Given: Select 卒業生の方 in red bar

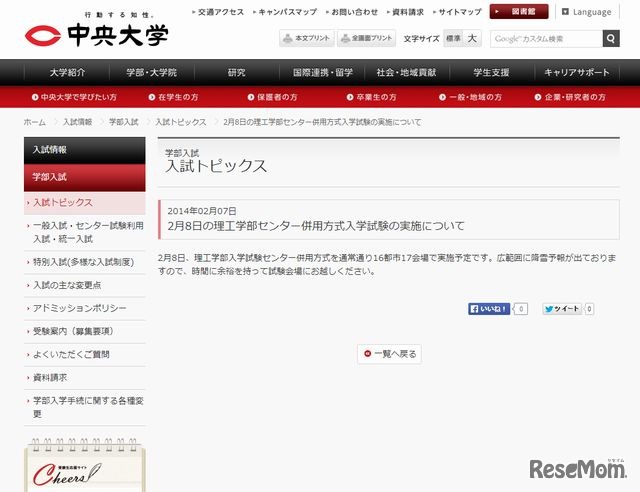Looking at the screenshot, I should pyautogui.click(x=371, y=97).
